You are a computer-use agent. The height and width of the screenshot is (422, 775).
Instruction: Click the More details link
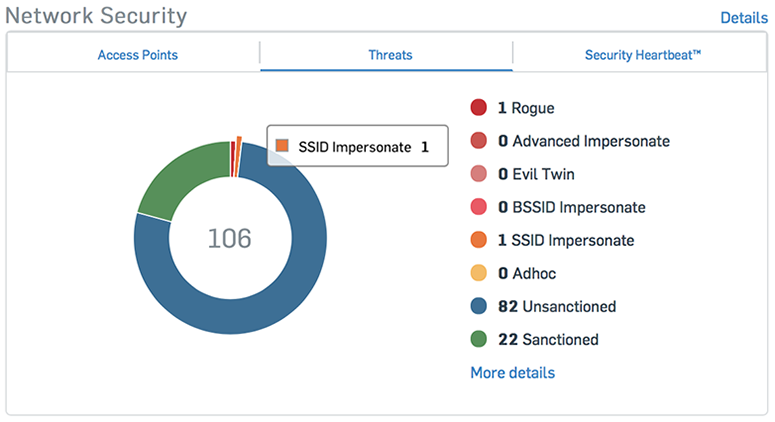(512, 373)
